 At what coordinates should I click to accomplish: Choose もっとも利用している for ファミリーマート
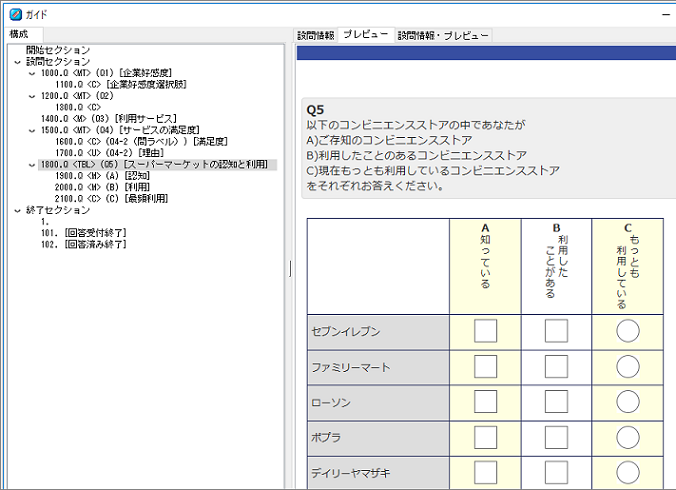(x=628, y=367)
